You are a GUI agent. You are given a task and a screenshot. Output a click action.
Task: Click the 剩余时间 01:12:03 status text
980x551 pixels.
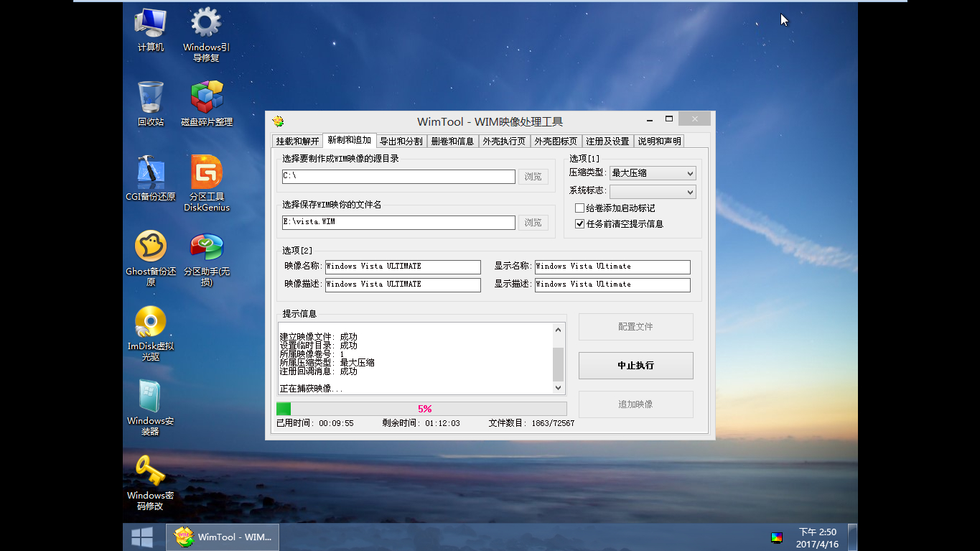tap(421, 423)
